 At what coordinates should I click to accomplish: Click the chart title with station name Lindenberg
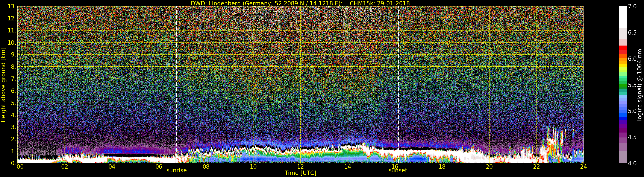(x=300, y=3)
